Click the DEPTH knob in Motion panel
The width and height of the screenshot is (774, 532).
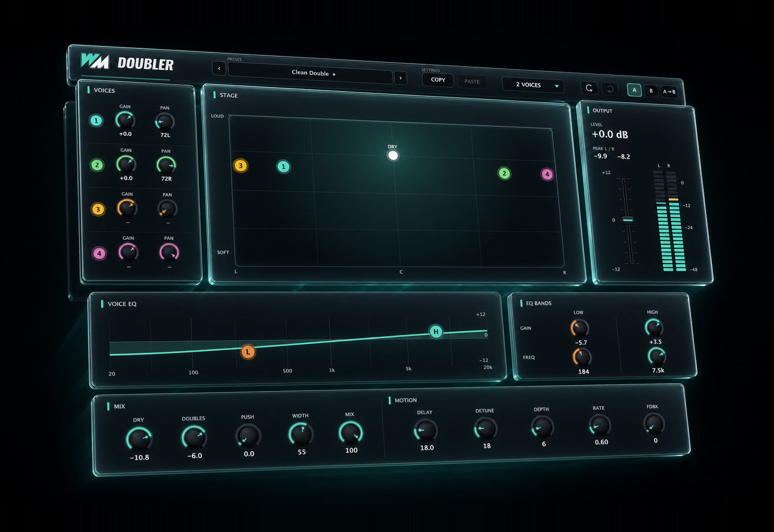542,427
